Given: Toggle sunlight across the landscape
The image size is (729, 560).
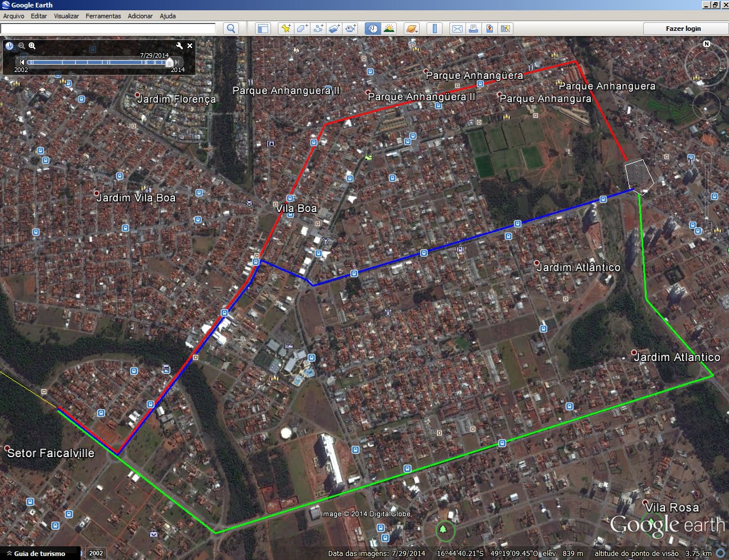Looking at the screenshot, I should pos(389,29).
